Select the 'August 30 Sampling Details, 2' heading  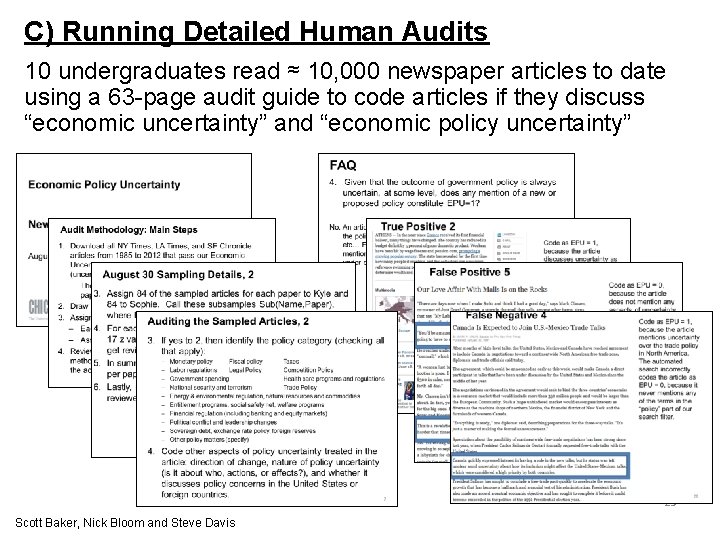coord(178,275)
